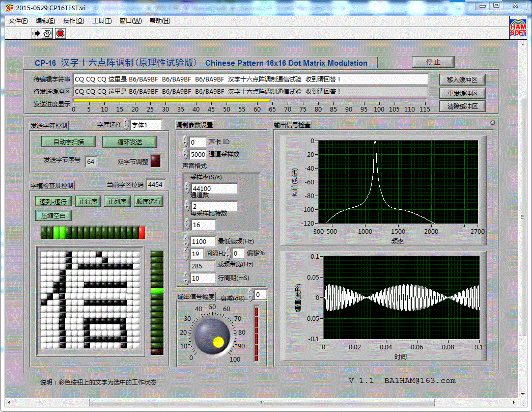532x412 pixels.
Task: Open the 工具(T) menu
Action: click(x=102, y=21)
